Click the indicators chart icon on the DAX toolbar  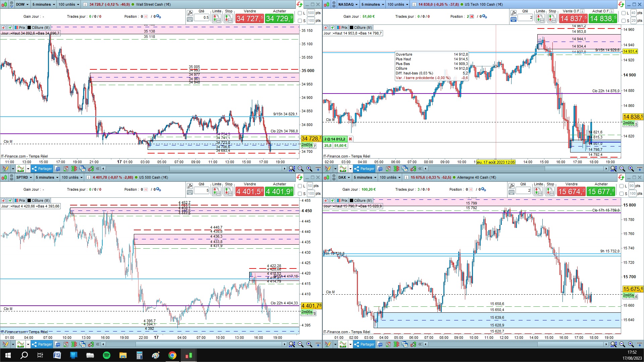(x=342, y=344)
